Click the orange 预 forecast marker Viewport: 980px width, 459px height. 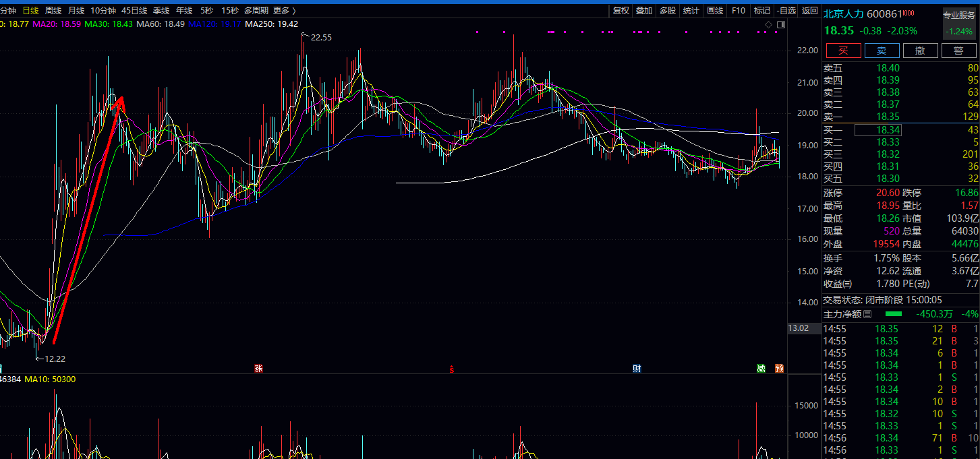(779, 368)
